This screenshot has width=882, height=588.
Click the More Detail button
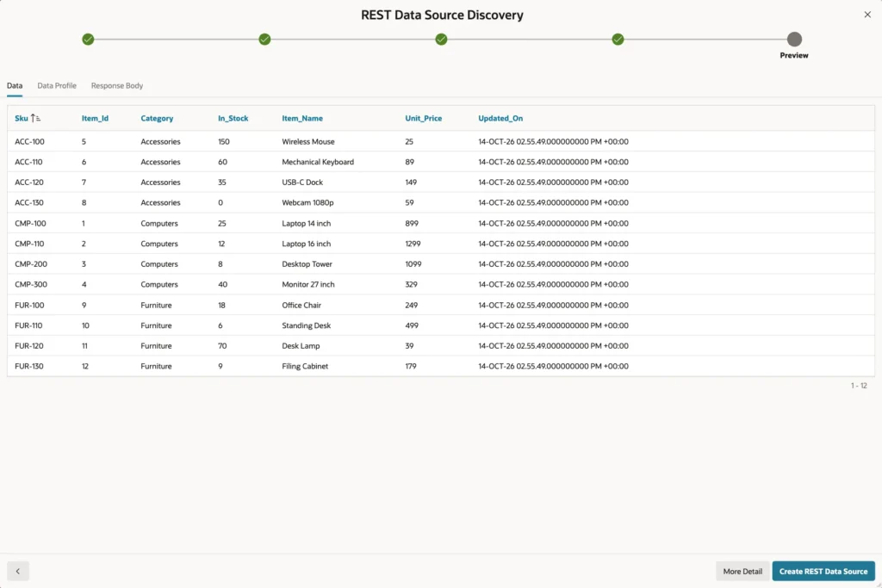(742, 571)
